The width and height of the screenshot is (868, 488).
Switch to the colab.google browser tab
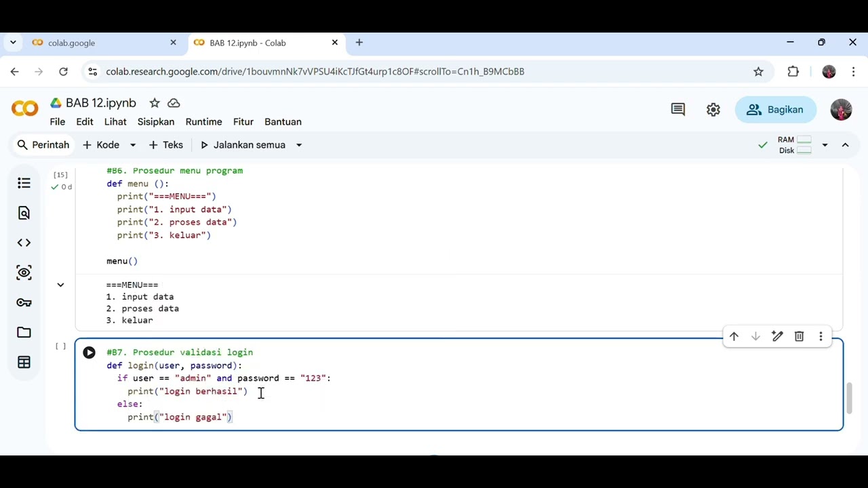point(104,43)
